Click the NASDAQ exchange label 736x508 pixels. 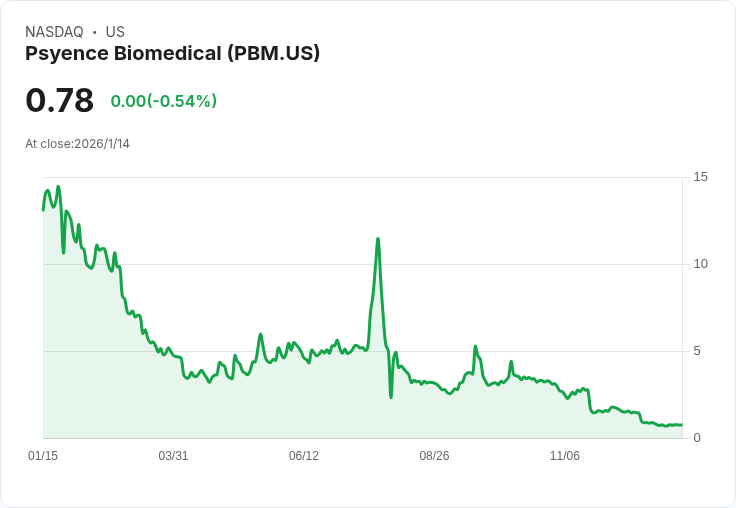coord(54,32)
